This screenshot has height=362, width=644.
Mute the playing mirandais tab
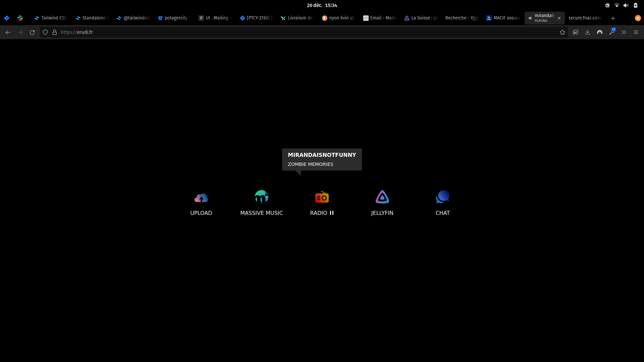click(530, 18)
